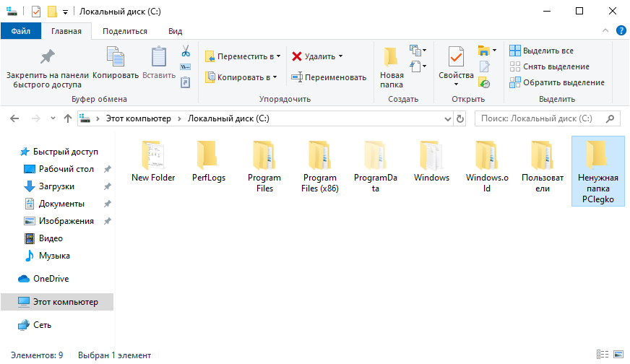Click the Properties checkmark icon
This screenshot has height=364, width=630.
click(x=456, y=56)
